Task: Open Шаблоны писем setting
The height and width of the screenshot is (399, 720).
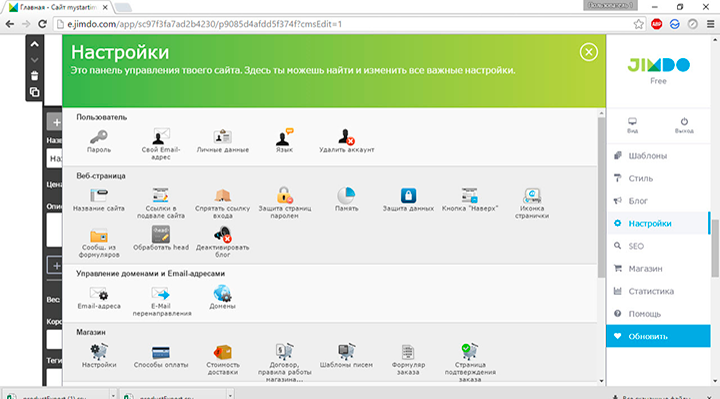Action: (x=346, y=356)
